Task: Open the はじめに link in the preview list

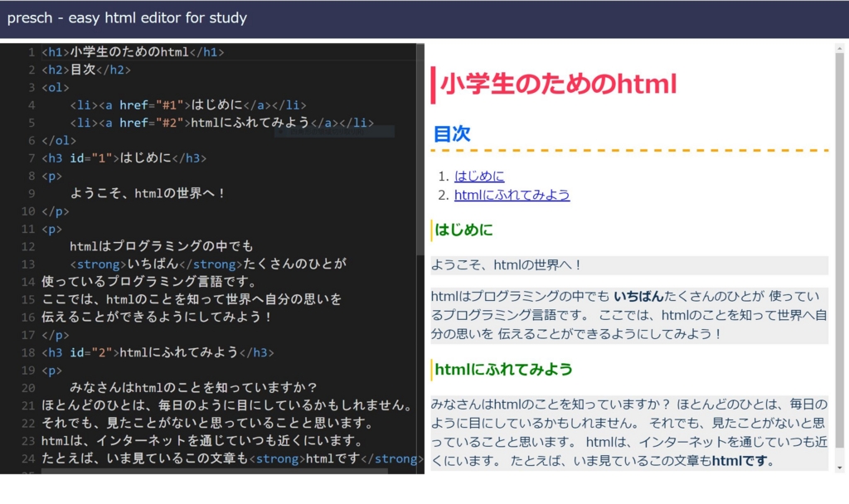Action: tap(479, 176)
